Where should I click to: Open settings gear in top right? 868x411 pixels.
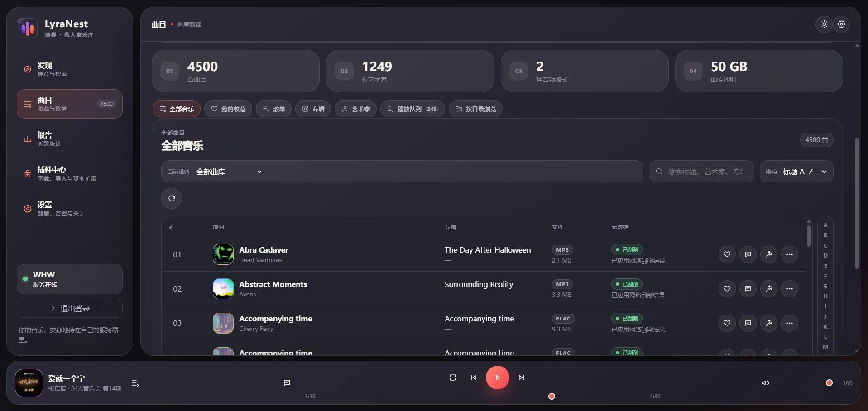(x=841, y=24)
